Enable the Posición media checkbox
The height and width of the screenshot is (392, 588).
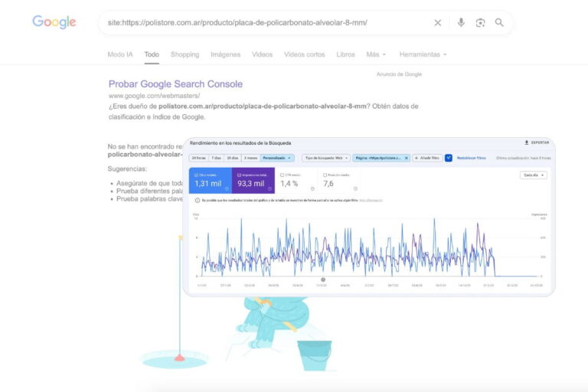point(325,175)
